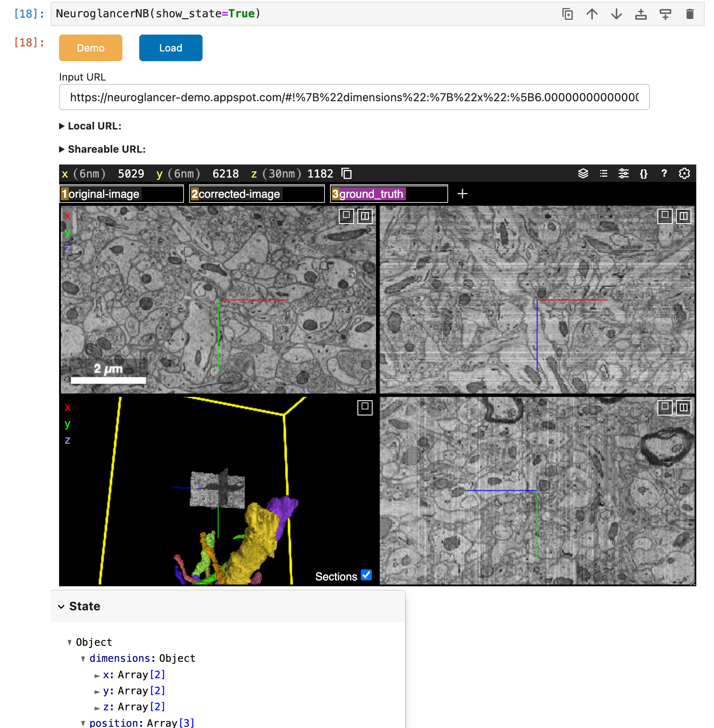This screenshot has height=728, width=714.
Task: Edit the x coordinate value 5029
Action: pos(131,174)
